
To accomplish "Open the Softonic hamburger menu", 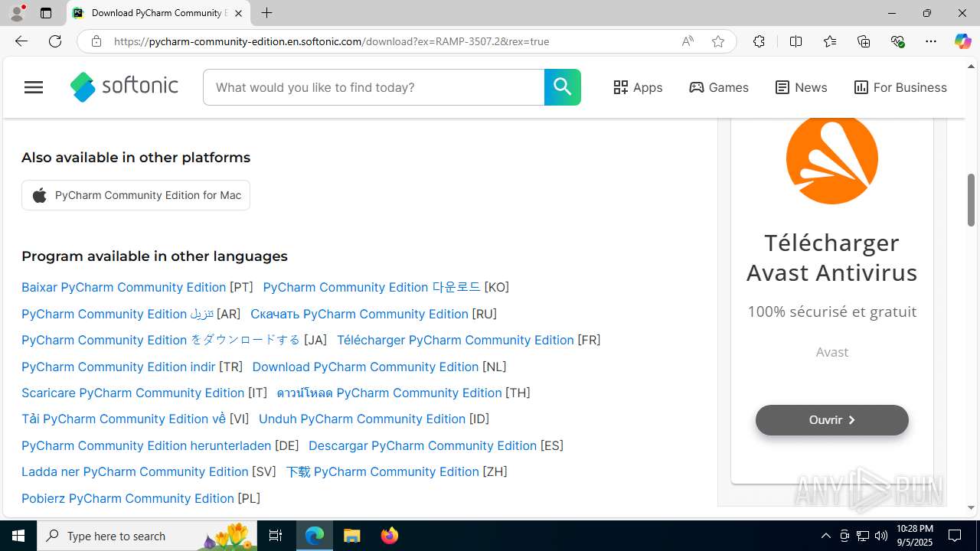I will point(34,87).
